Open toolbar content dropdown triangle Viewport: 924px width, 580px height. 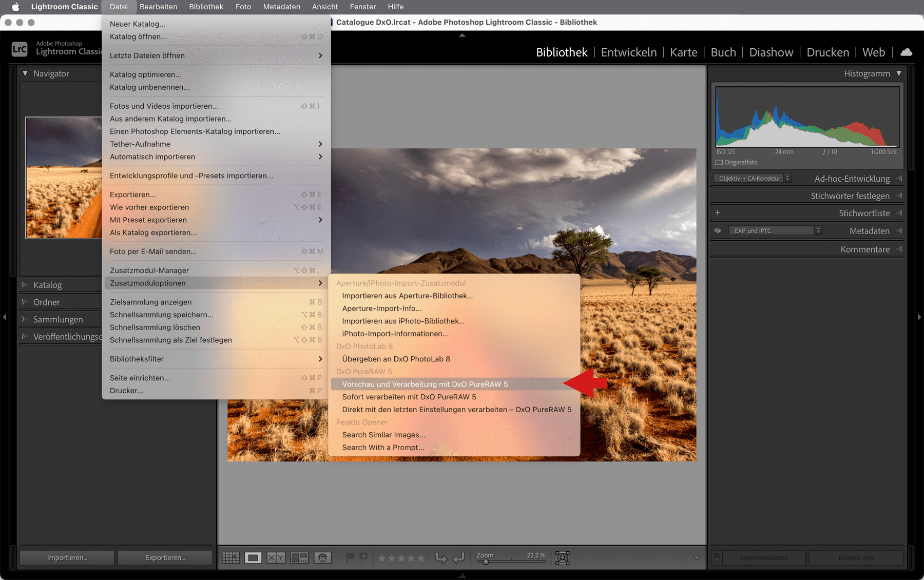(697, 558)
